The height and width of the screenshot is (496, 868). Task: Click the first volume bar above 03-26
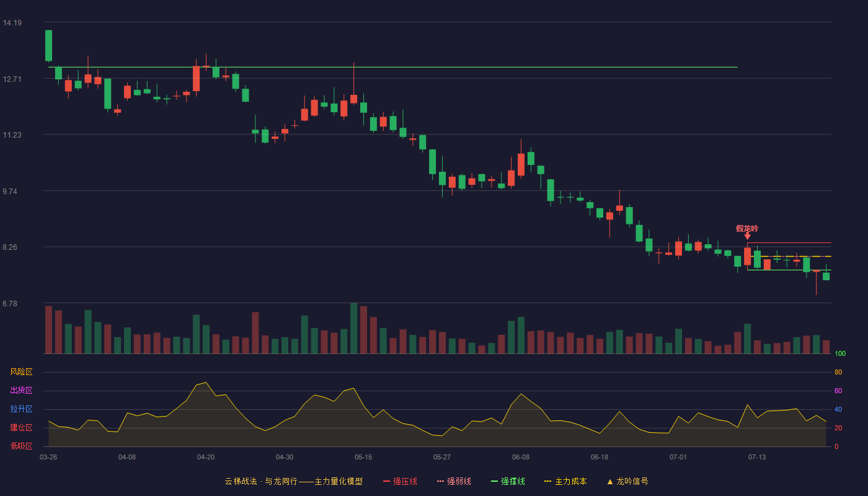click(48, 330)
